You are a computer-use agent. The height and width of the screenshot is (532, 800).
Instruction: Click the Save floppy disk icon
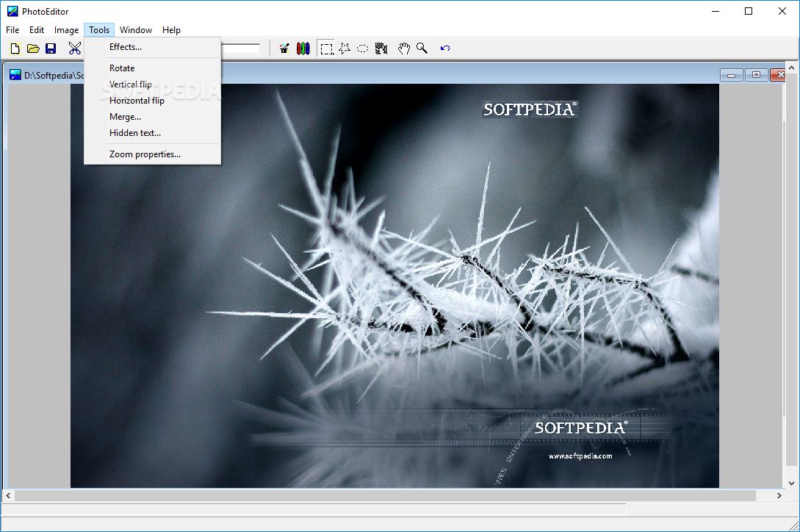(x=51, y=48)
